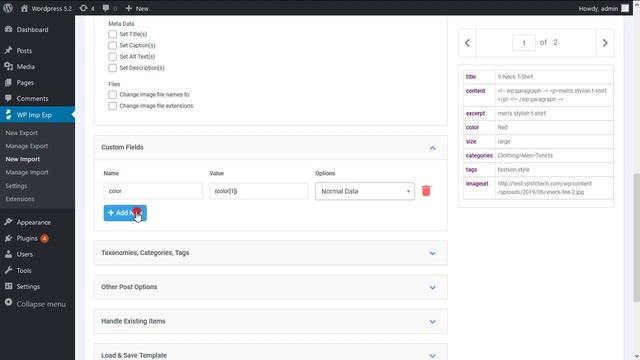Open the Normal Data options dropdown
640x360 pixels.
coord(365,191)
